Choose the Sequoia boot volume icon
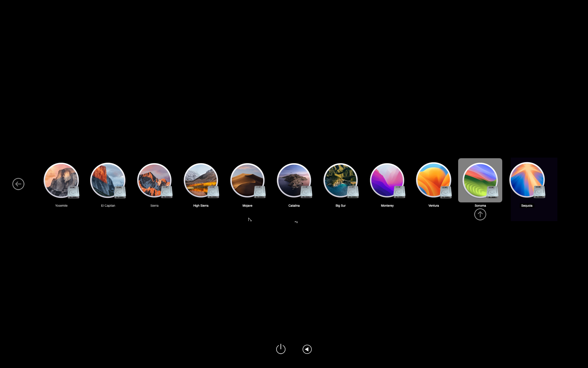This screenshot has height=368, width=588. point(527,180)
